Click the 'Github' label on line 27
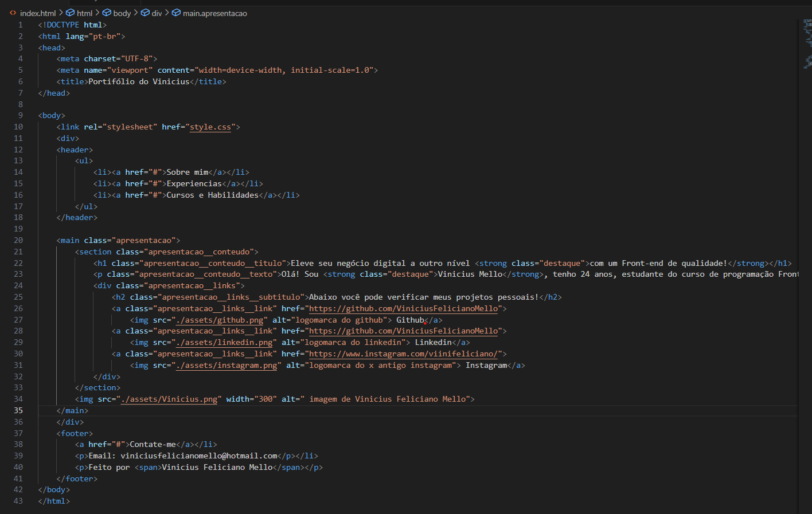Screen dimensions: 812x514 [x=410, y=320]
